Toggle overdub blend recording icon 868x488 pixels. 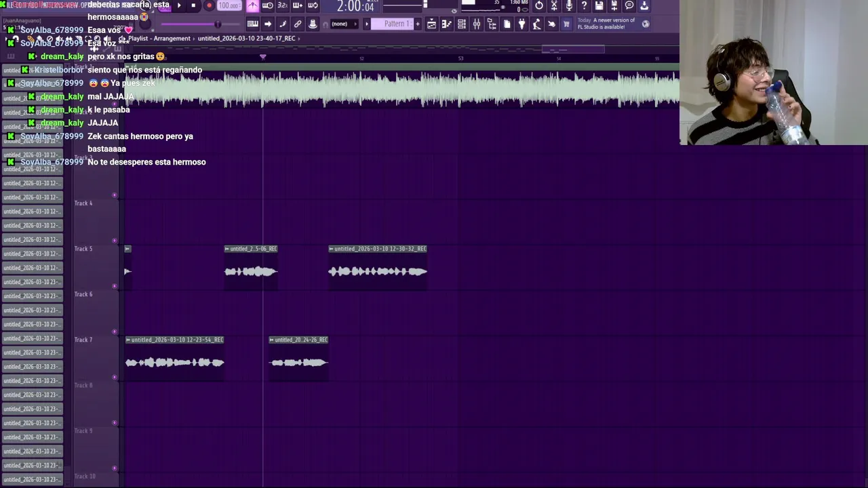point(297,5)
